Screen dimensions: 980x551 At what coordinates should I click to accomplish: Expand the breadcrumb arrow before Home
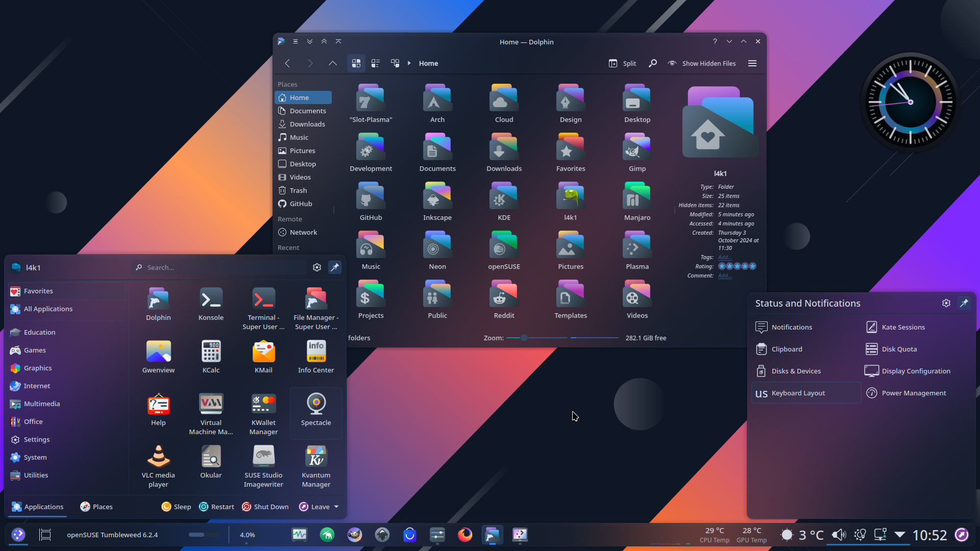tap(409, 63)
